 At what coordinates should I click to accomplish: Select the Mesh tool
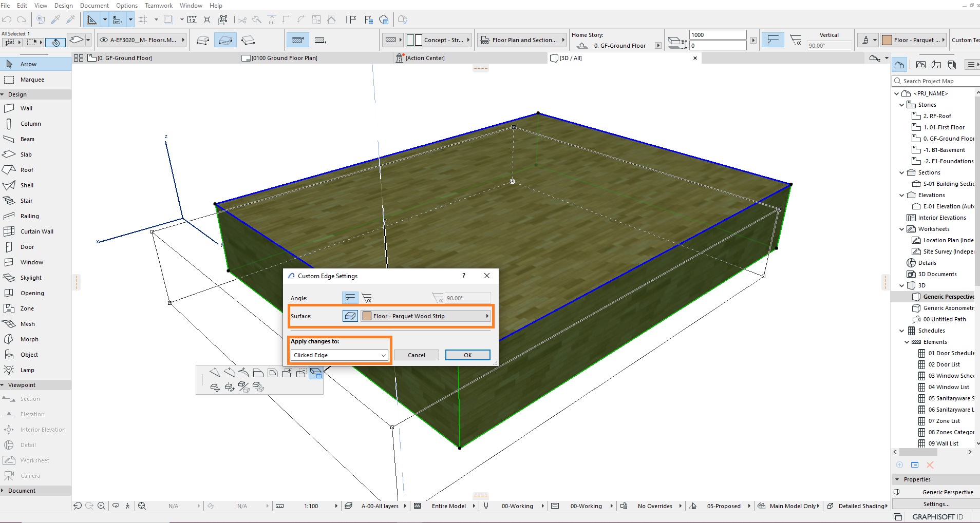point(35,324)
